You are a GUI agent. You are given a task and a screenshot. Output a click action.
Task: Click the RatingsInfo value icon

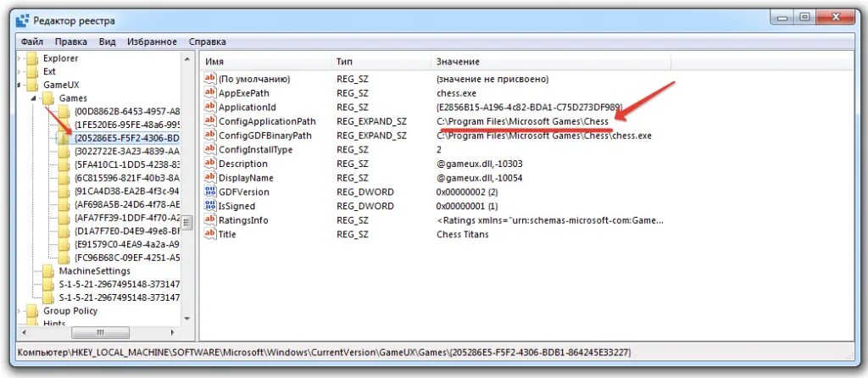pyautogui.click(x=210, y=220)
